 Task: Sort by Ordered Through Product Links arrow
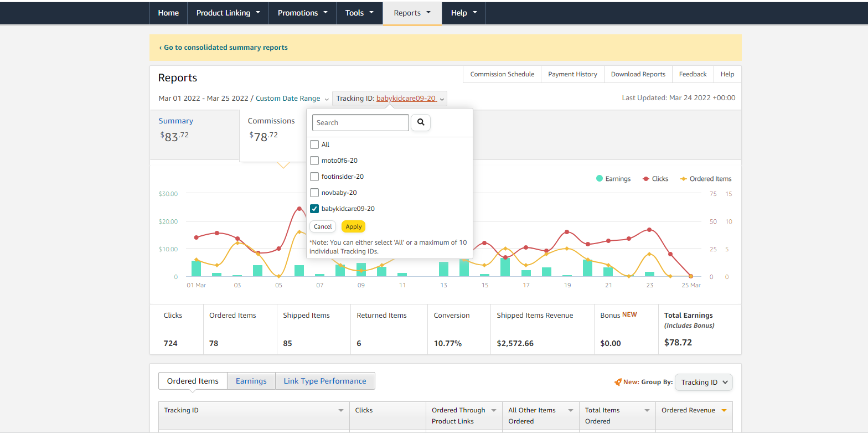tap(494, 410)
